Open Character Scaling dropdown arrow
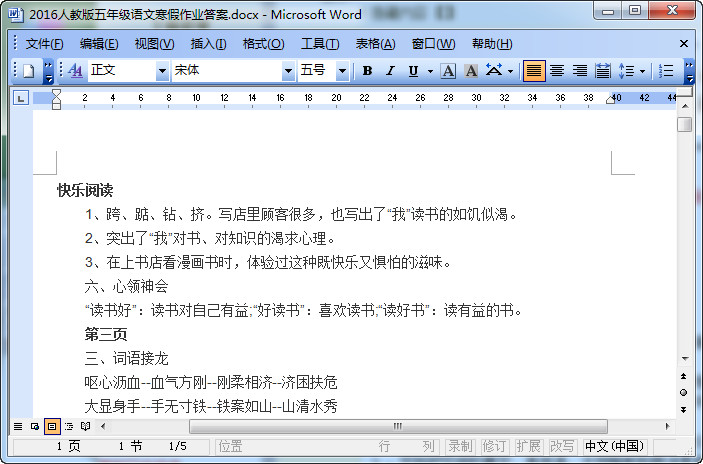Screen dimensions: 703x464 click(x=510, y=71)
